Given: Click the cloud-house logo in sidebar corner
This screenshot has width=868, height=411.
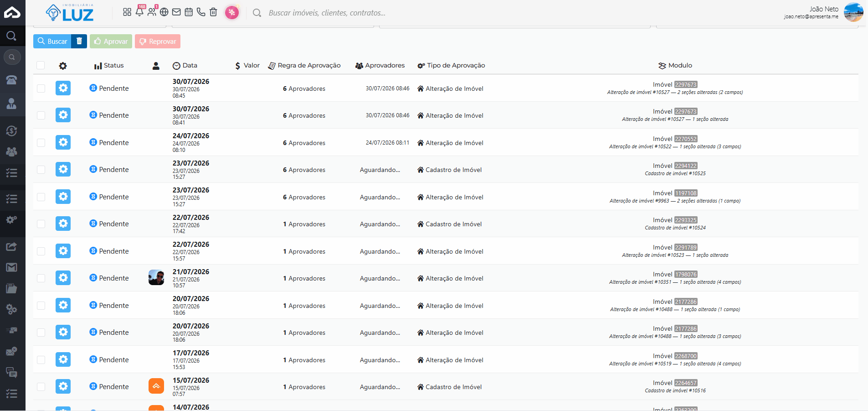Looking at the screenshot, I should click(x=12, y=12).
